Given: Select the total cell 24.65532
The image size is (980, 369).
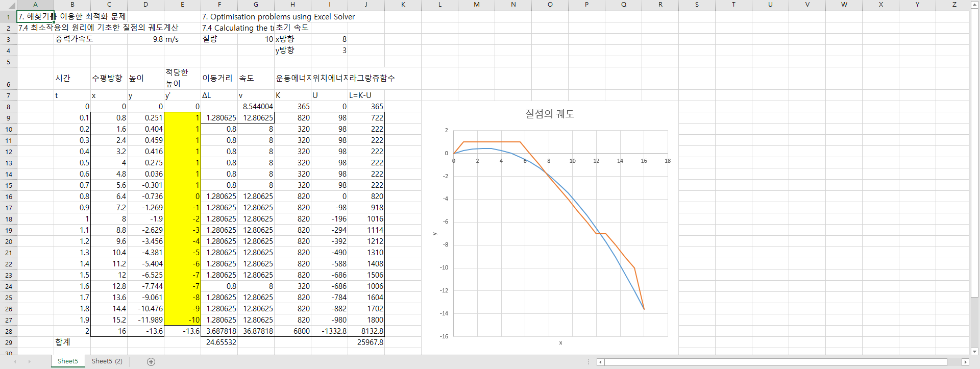Looking at the screenshot, I should tap(219, 342).
